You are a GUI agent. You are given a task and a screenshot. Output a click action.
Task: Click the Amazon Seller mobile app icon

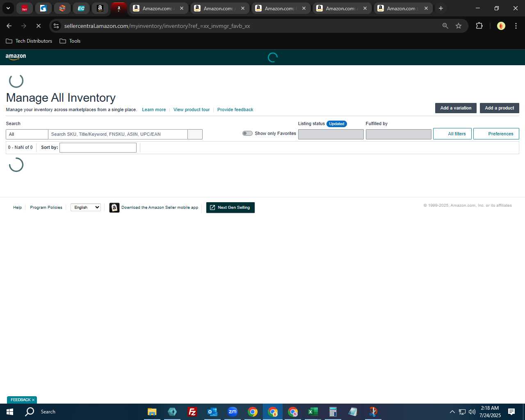(x=114, y=208)
